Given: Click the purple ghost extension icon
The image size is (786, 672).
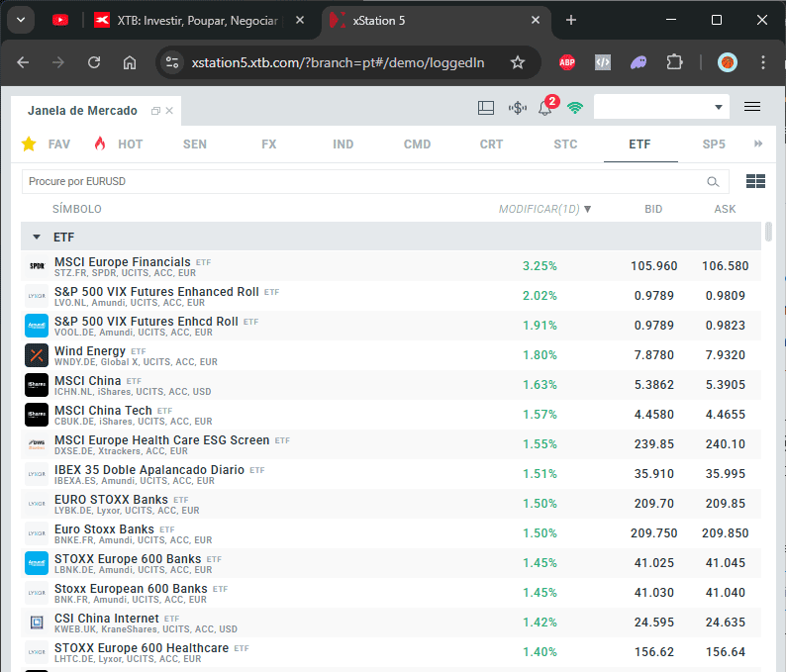Looking at the screenshot, I should click(639, 62).
